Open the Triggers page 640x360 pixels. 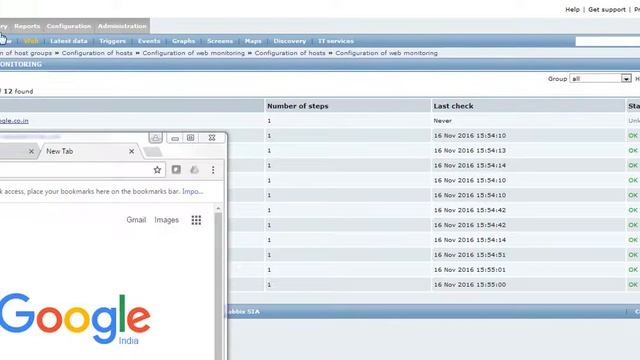pyautogui.click(x=112, y=41)
